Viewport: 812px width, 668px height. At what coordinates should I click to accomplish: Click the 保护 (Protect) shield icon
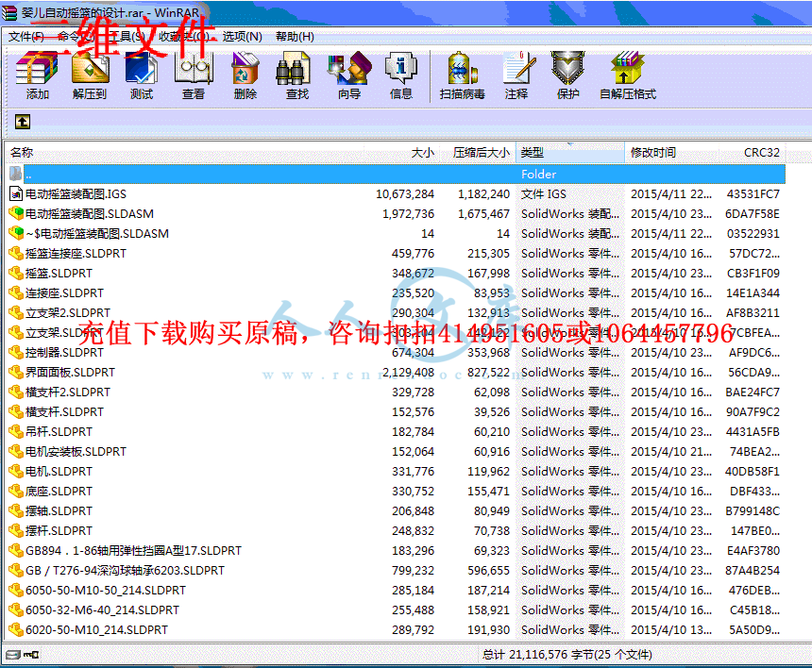point(567,68)
